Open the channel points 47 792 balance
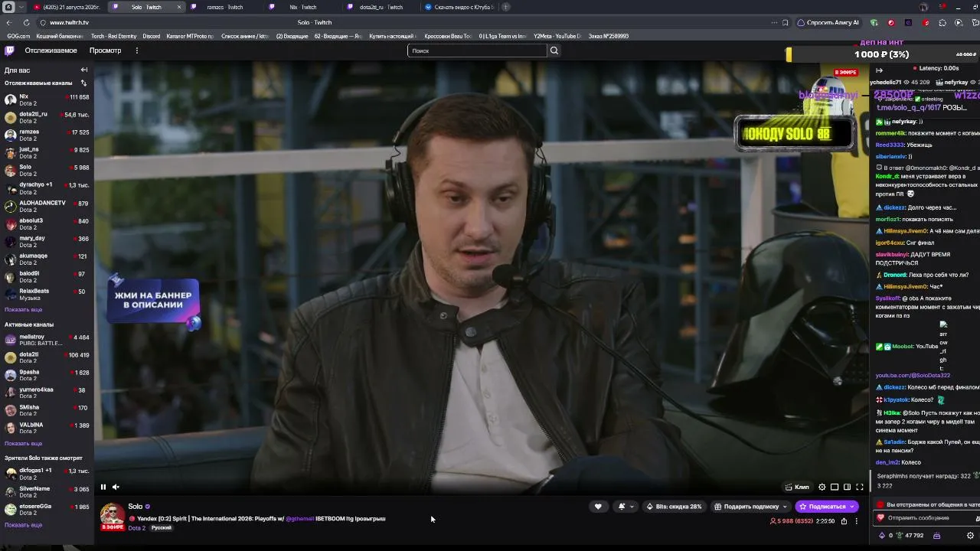Image resolution: width=980 pixels, height=551 pixels. pyautogui.click(x=910, y=536)
